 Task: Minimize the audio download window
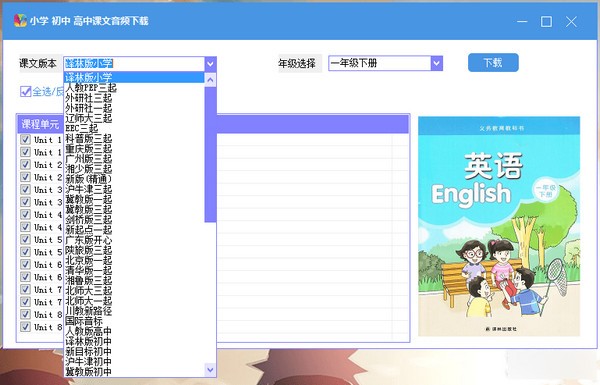(522, 21)
